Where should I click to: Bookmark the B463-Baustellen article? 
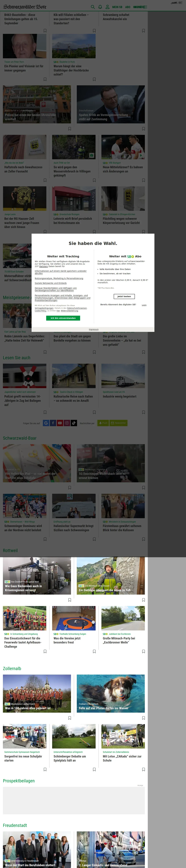[45, 31]
